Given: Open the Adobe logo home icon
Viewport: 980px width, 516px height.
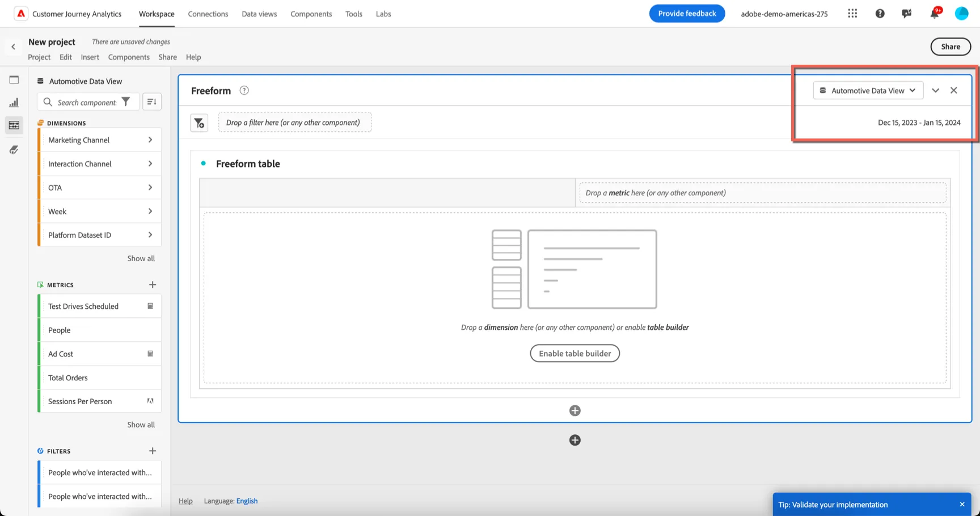Looking at the screenshot, I should coord(21,14).
